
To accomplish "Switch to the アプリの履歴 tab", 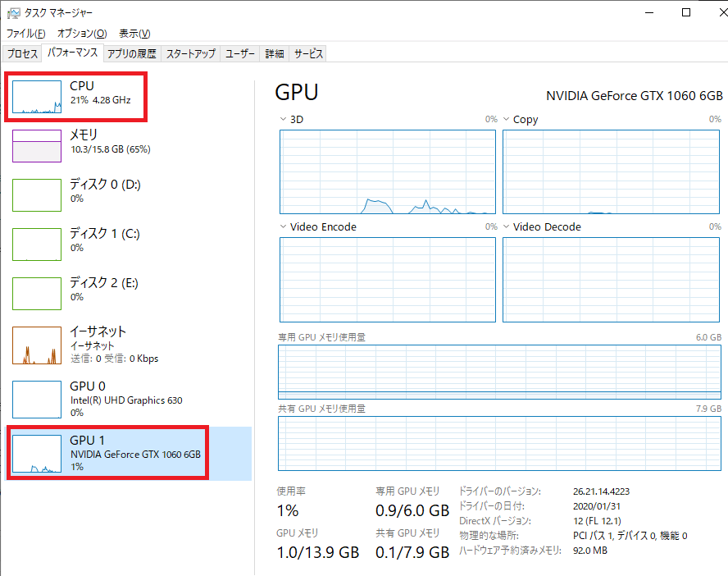I will [132, 54].
